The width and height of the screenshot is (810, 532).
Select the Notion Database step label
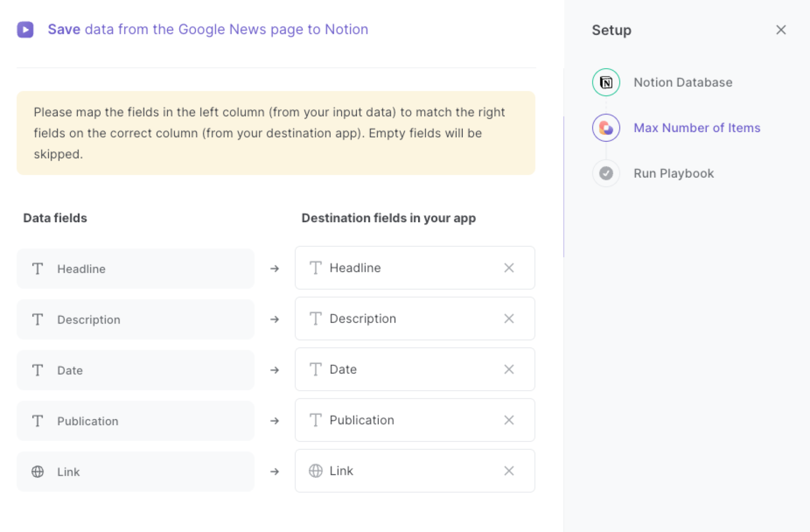pos(683,82)
